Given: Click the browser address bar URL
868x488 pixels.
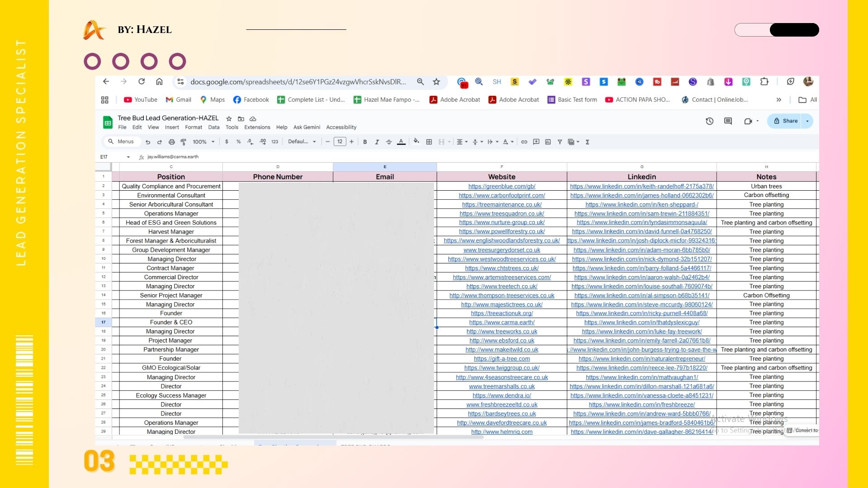Looking at the screenshot, I should [298, 82].
